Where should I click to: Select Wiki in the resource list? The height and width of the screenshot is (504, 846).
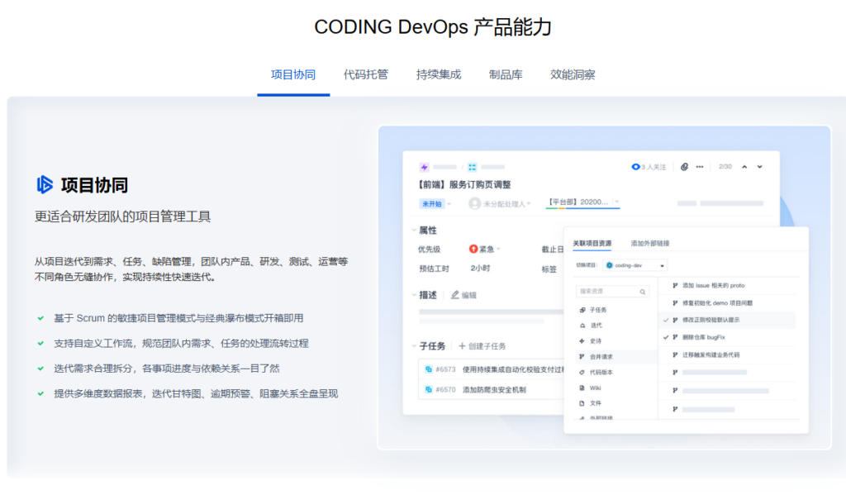(x=595, y=388)
